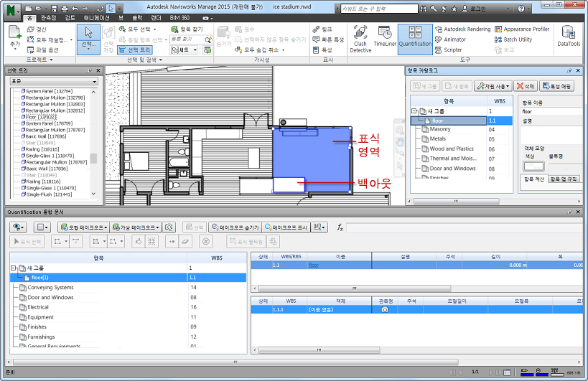Click the 삭제 button in item catalog

526,86
